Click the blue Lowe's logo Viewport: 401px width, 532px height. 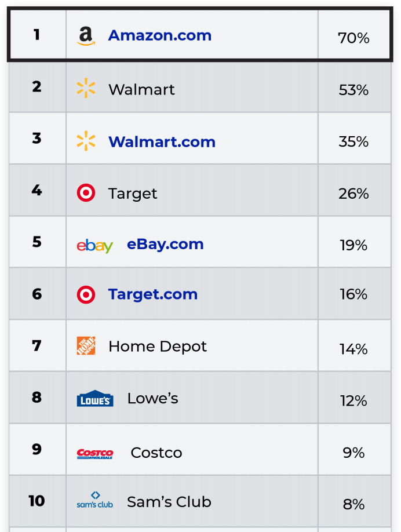[x=95, y=399]
